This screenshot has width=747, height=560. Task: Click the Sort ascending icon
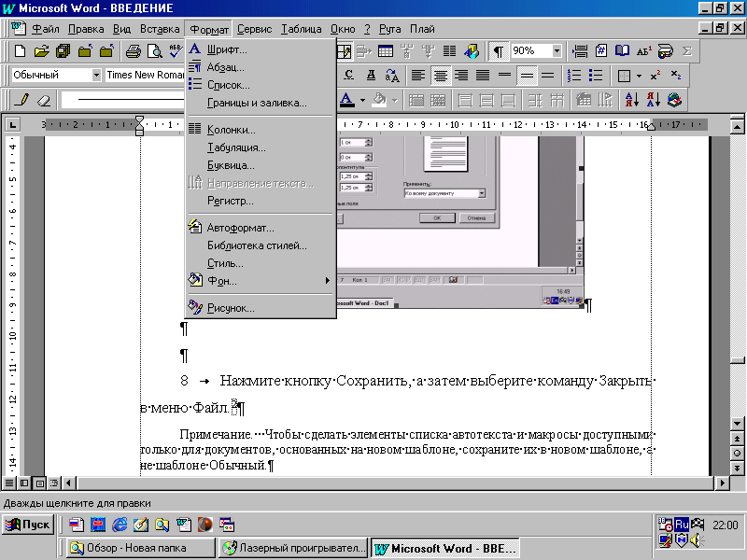pos(632,99)
